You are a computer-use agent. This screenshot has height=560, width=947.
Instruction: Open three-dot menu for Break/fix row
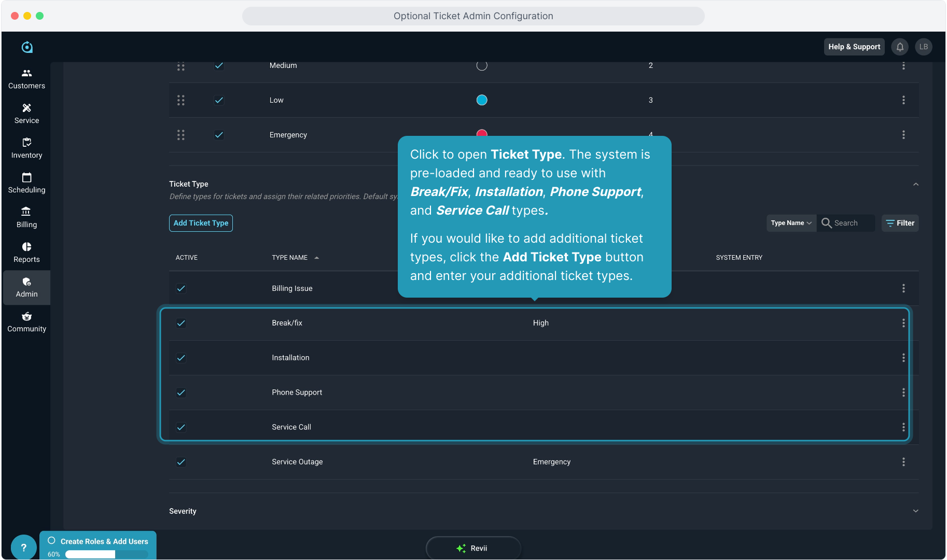(903, 323)
